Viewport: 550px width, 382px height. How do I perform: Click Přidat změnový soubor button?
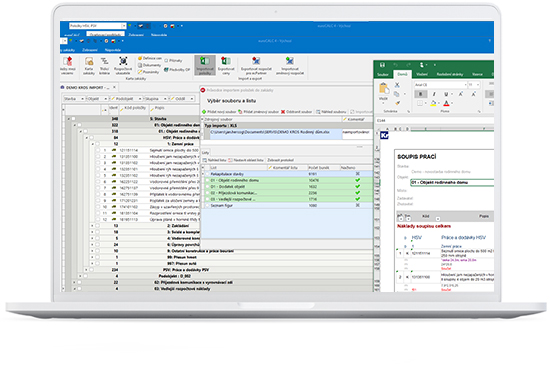point(258,112)
